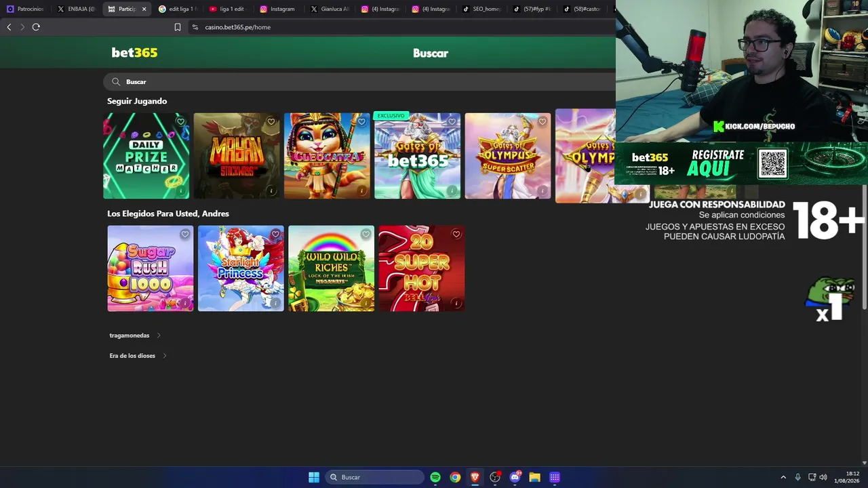Play the 20 Super Hot slot
Image resolution: width=868 pixels, height=488 pixels.
pyautogui.click(x=422, y=268)
